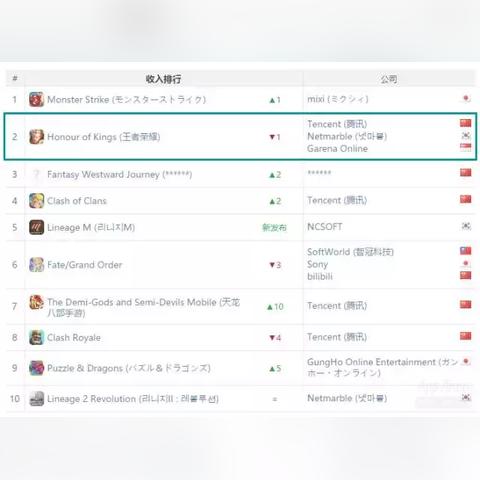Click the Clash Royale app icon

pos(36,337)
